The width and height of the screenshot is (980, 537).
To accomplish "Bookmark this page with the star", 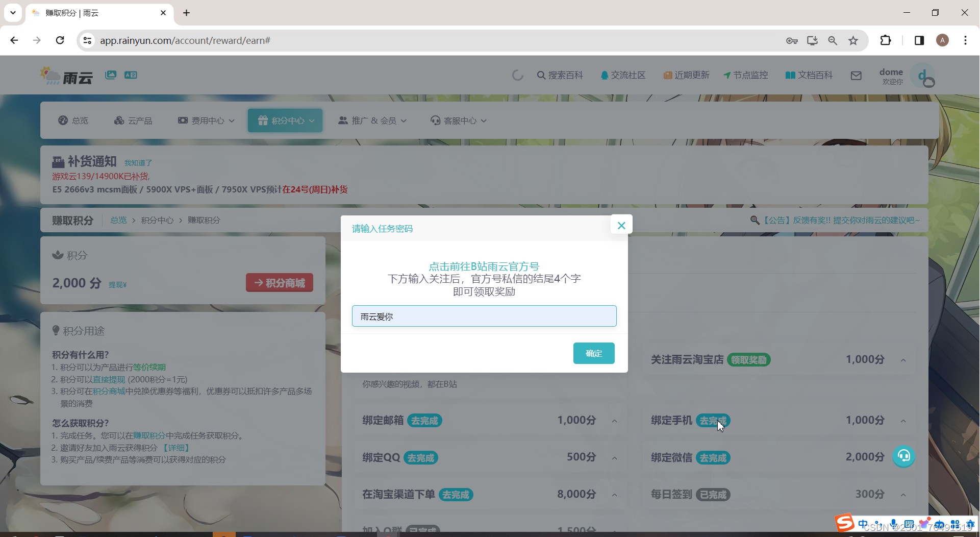I will 853,40.
